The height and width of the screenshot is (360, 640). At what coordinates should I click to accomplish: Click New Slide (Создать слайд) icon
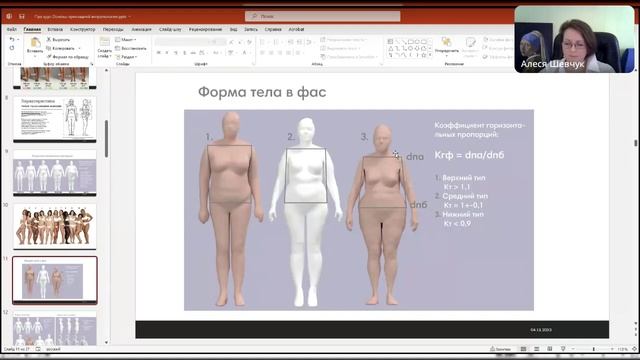(x=104, y=42)
